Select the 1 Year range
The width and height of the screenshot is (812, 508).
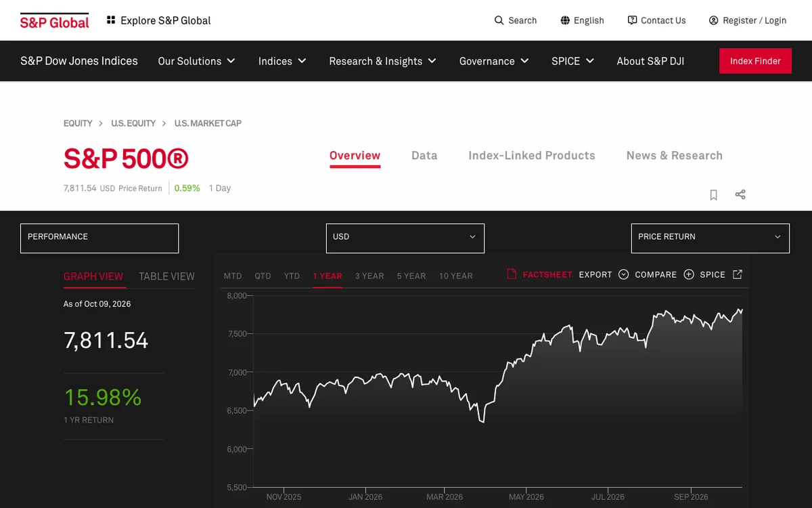(x=328, y=276)
